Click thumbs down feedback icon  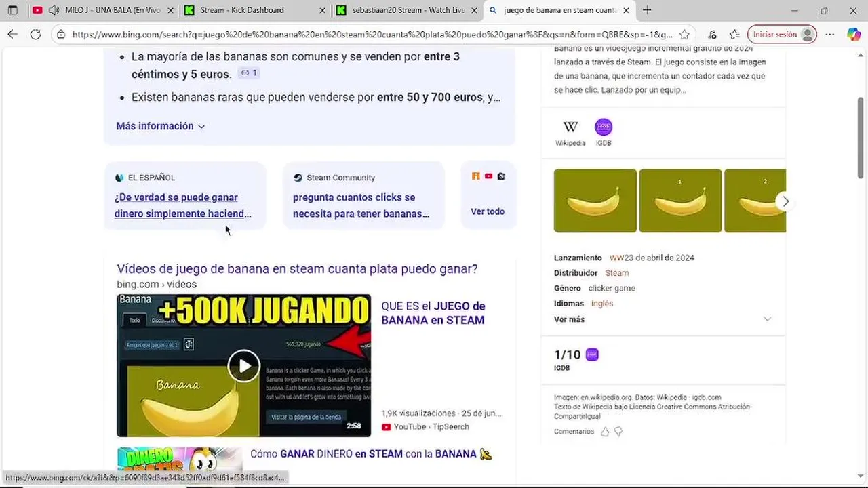pos(618,431)
